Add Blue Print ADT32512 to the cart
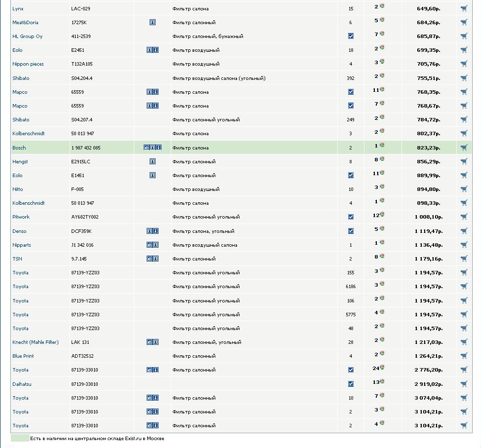This screenshot has height=448, width=481. [x=464, y=356]
